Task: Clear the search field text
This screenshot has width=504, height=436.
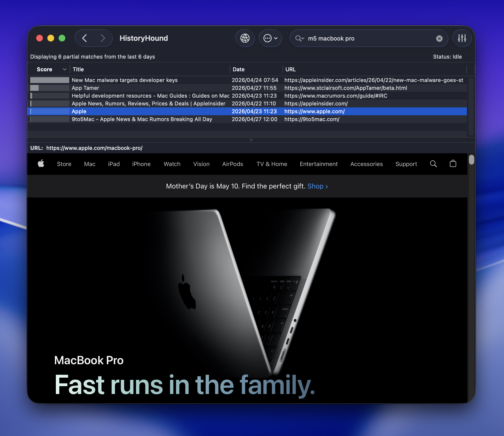Action: pyautogui.click(x=439, y=39)
